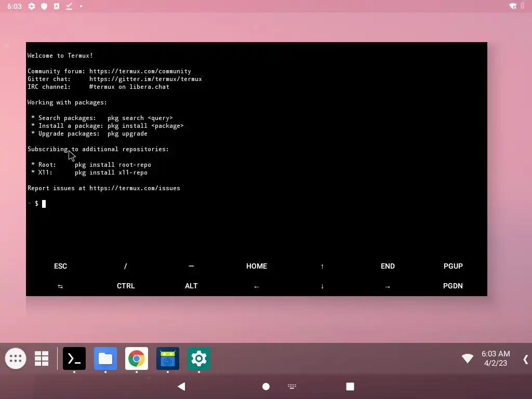
Task: Click 'pkg search <query>' text
Action: (x=140, y=118)
